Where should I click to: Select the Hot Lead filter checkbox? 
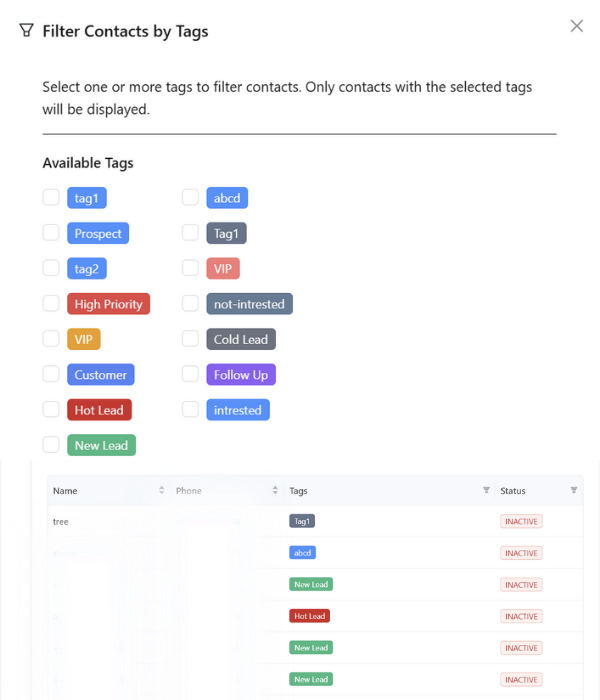tap(51, 410)
